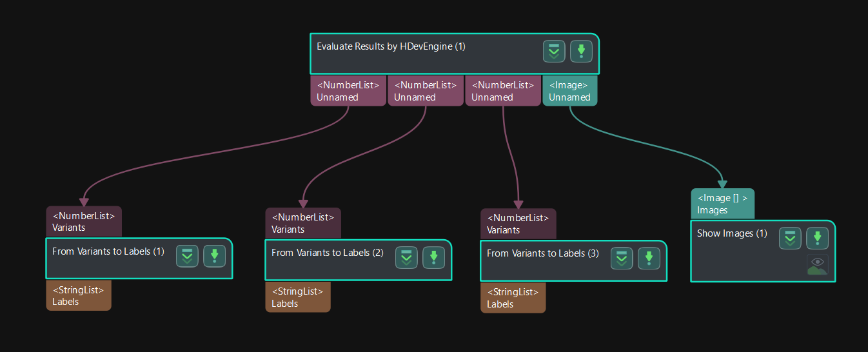The width and height of the screenshot is (868, 352).
Task: Click double-chevron icon on From Variants to Labels (2)
Action: click(x=407, y=258)
